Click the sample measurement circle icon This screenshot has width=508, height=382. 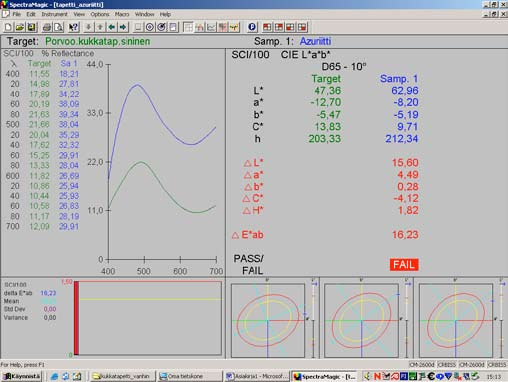[x=161, y=27]
